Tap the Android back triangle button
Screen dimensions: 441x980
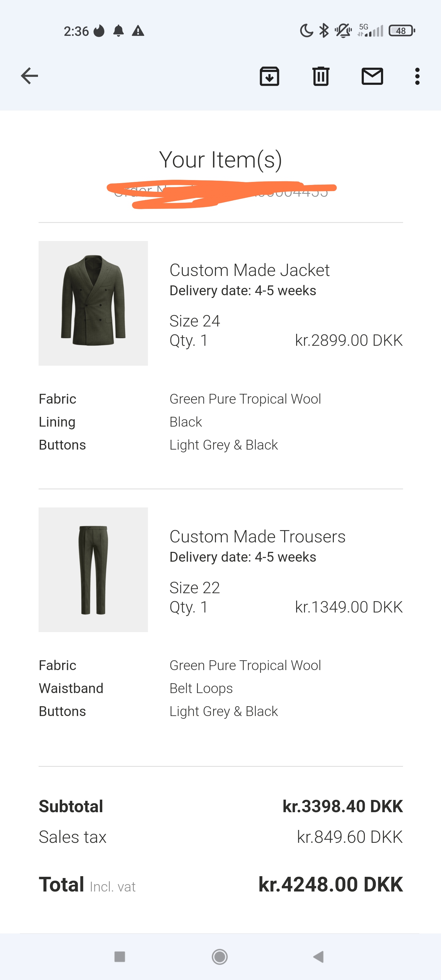(318, 956)
